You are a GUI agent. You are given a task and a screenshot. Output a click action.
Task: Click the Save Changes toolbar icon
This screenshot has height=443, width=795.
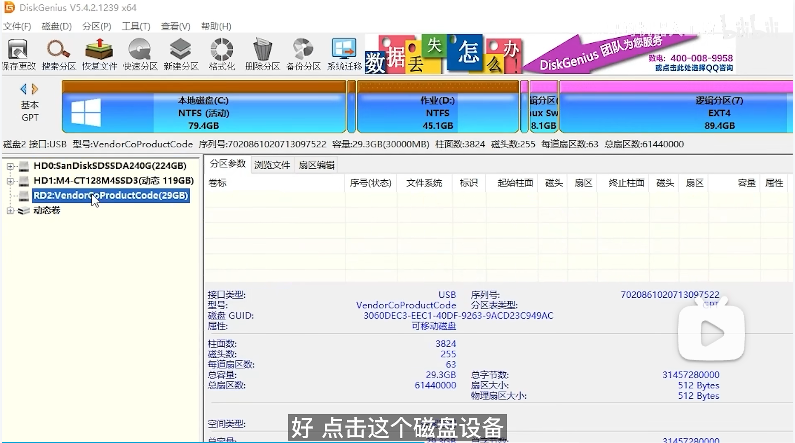click(x=18, y=55)
